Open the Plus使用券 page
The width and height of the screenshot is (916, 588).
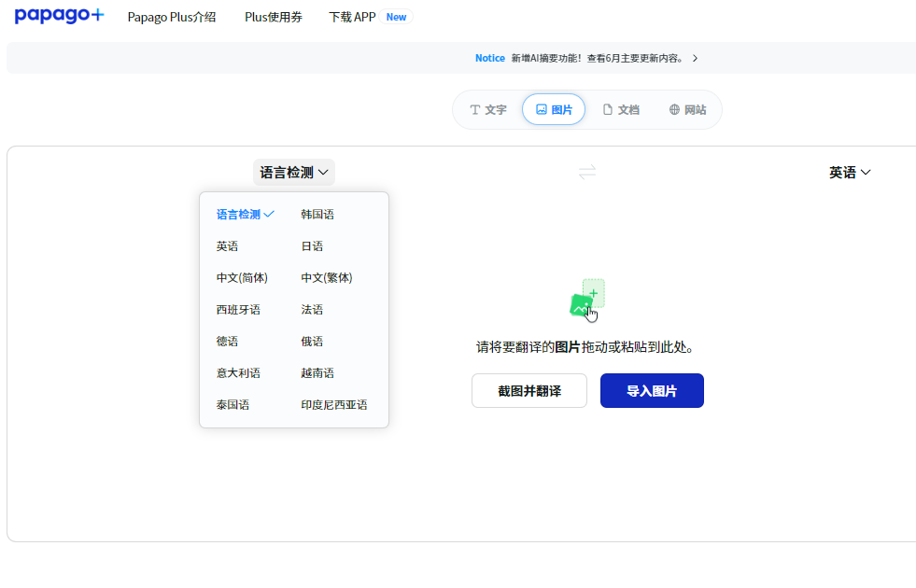pyautogui.click(x=274, y=17)
